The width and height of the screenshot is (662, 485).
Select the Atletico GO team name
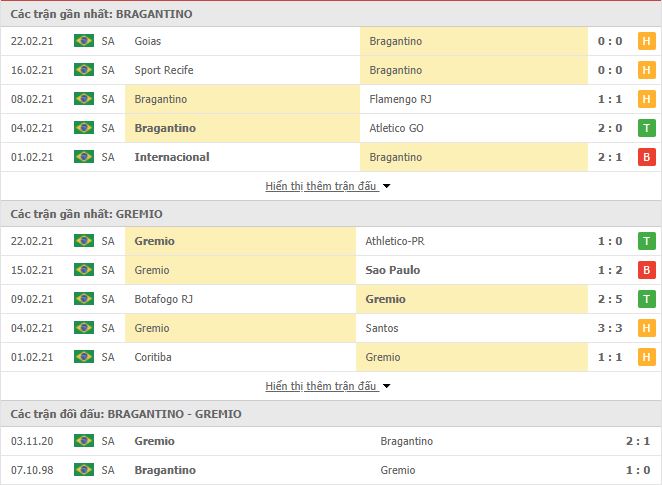396,128
